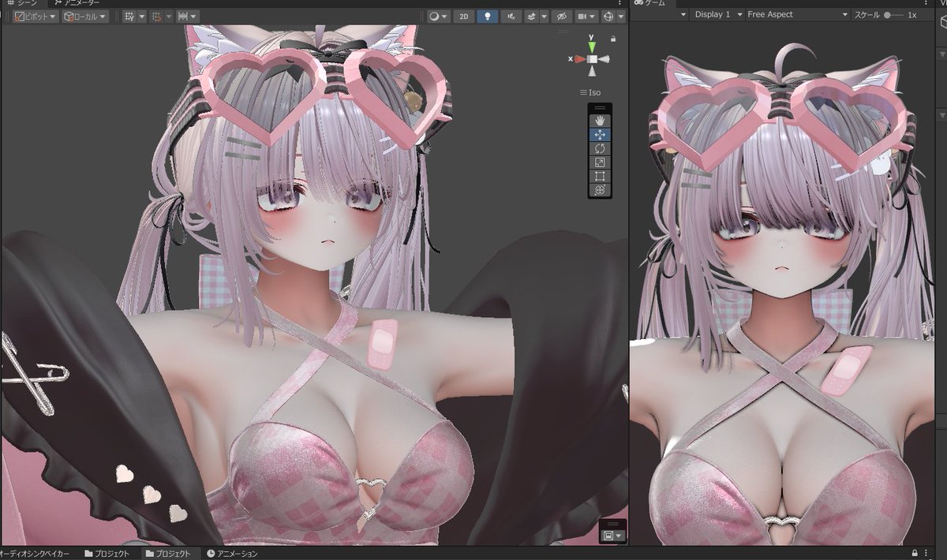Open the Local handle rotation dropdown
Screen dimensions: 947x560
click(x=85, y=16)
